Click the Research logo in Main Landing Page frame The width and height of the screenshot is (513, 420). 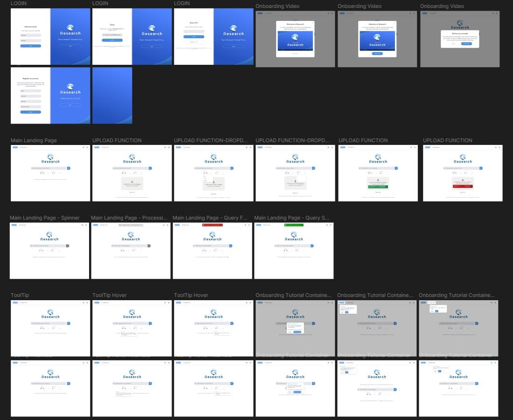tap(50, 158)
